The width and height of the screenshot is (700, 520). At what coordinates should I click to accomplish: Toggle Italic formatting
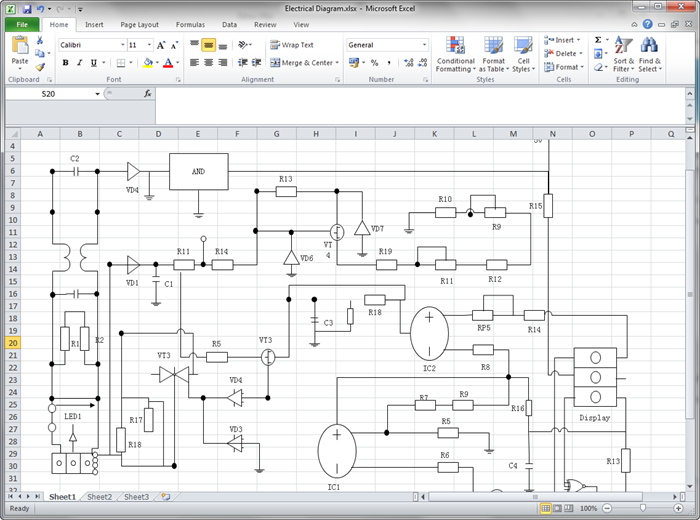pos(80,63)
